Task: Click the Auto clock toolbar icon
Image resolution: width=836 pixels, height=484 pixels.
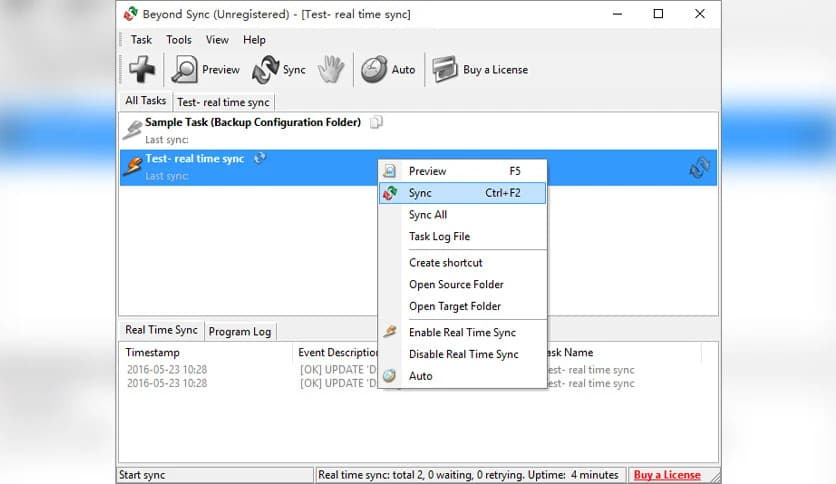Action: pos(374,69)
